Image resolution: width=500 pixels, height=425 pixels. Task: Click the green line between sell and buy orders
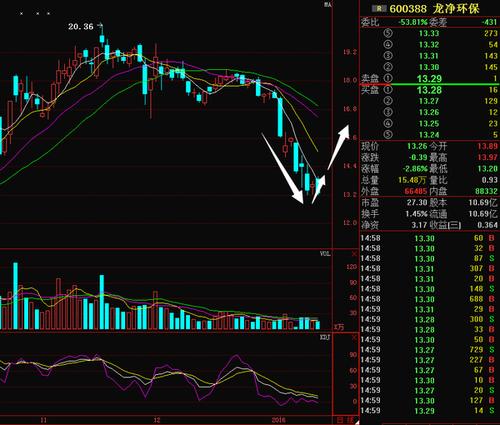tap(430, 84)
